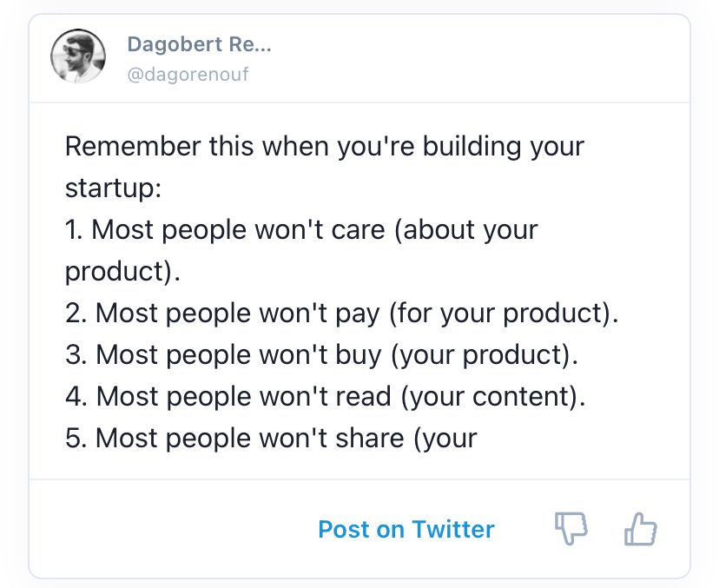Screen dimensions: 719x588
Task: Click the Post on Twitter link
Action: [406, 529]
